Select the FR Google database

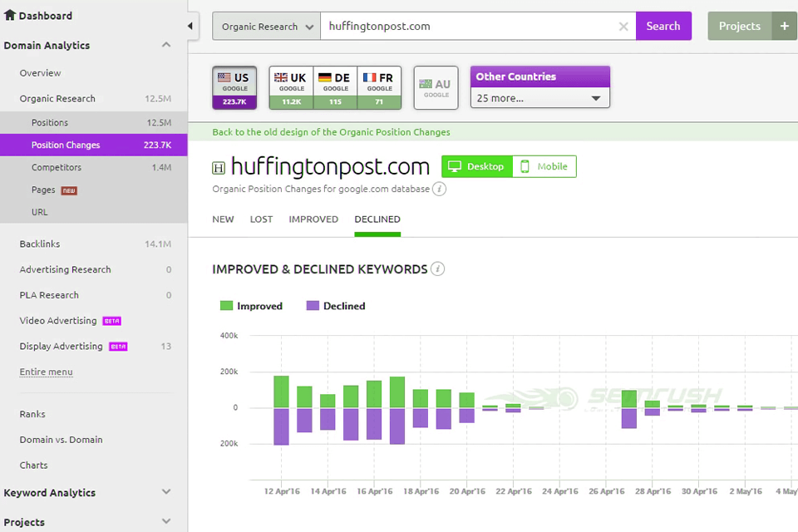[379, 87]
